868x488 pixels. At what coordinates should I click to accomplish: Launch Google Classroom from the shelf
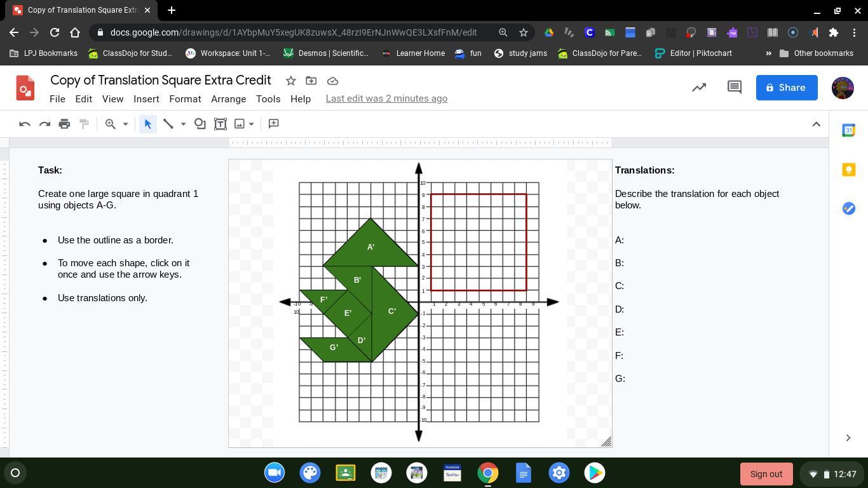click(346, 473)
